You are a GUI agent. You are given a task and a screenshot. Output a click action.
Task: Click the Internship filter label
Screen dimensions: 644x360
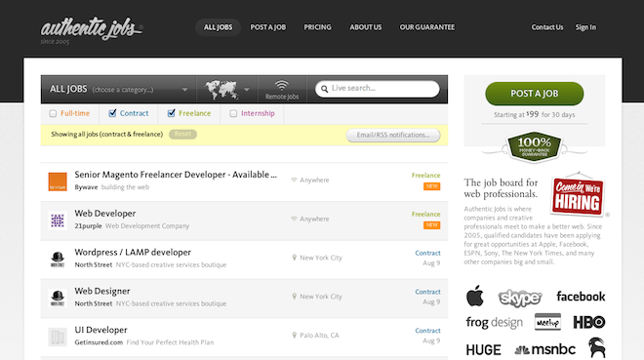coord(258,113)
